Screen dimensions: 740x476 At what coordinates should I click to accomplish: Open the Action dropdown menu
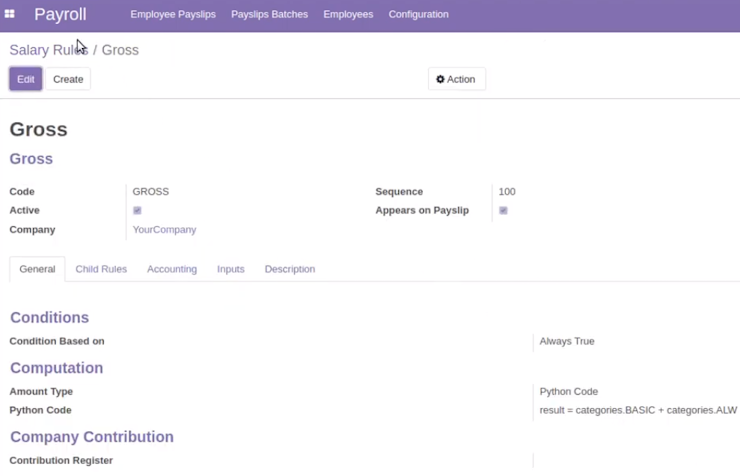pyautogui.click(x=456, y=79)
